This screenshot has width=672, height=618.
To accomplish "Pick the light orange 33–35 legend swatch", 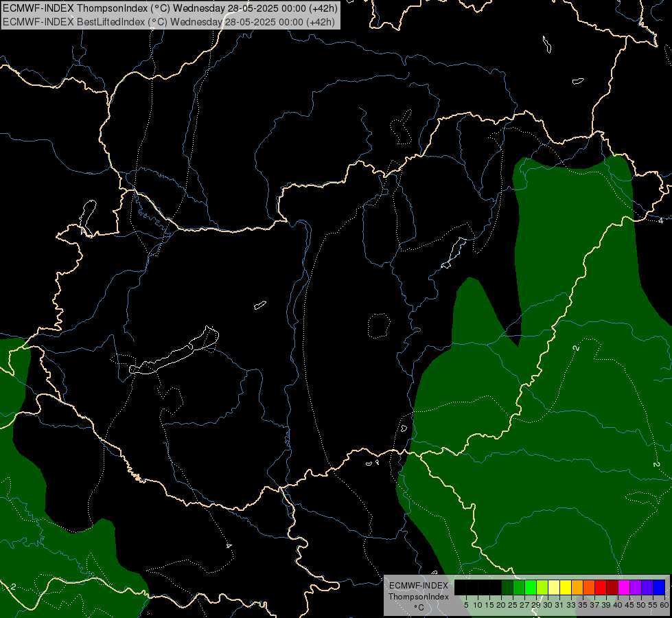I will 577,587.
